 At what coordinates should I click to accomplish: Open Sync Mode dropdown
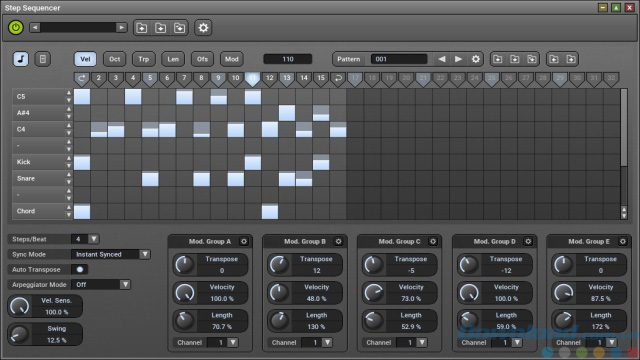[145, 254]
